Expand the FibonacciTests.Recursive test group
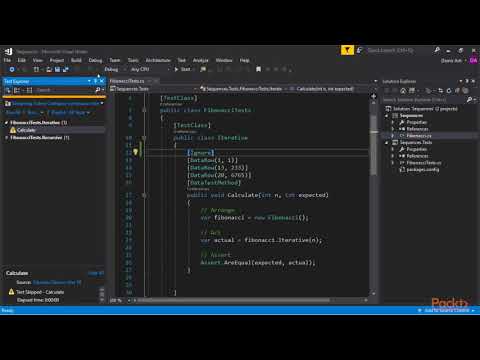Screen dimensions: 480x360 click(x=6, y=138)
